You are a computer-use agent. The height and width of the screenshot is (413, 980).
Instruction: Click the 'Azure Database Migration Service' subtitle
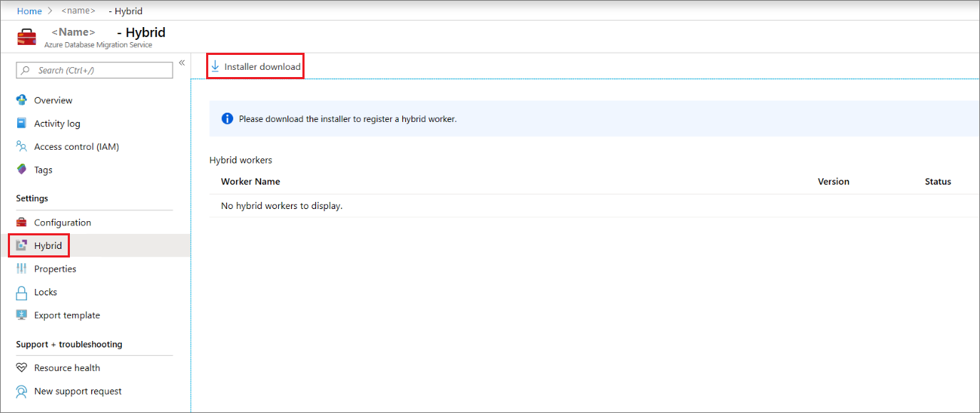(x=98, y=44)
